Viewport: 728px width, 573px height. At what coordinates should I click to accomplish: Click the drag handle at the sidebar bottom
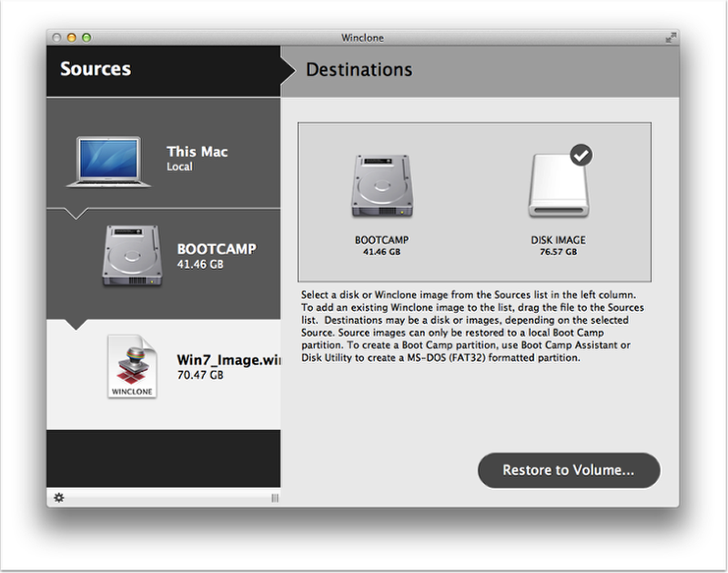coord(274,498)
